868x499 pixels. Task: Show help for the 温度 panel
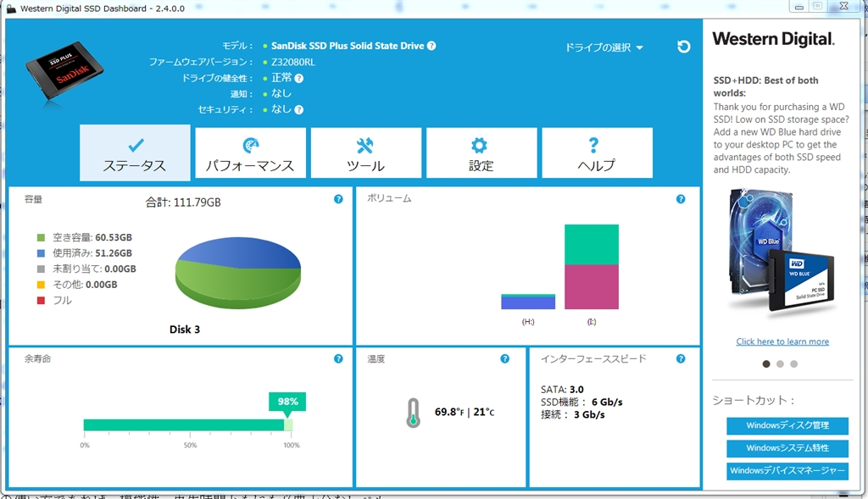(x=505, y=358)
